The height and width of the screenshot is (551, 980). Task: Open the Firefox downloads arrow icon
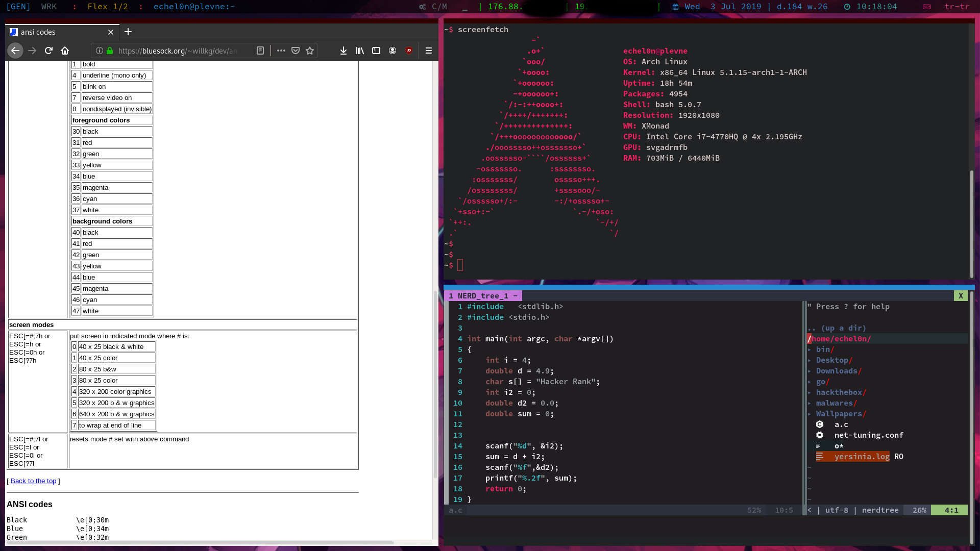(344, 51)
